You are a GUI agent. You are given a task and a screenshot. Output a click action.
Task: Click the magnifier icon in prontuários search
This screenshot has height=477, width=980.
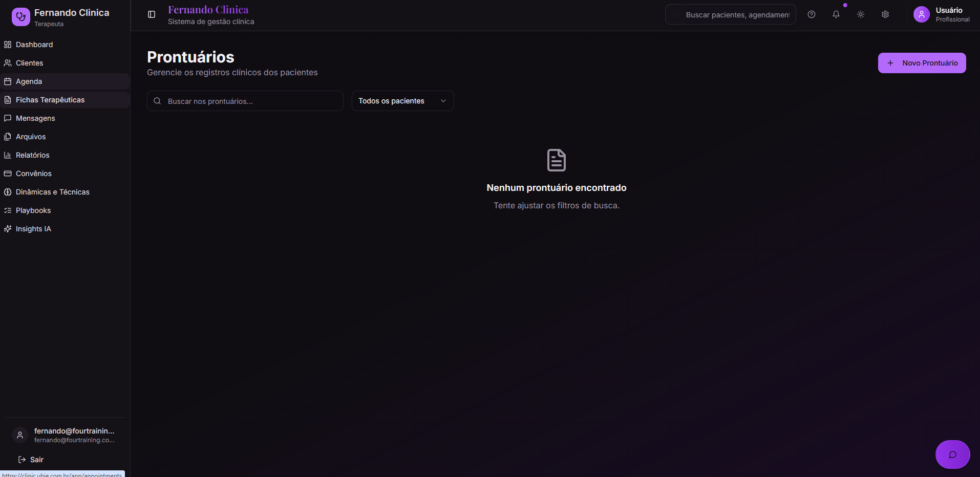point(157,101)
